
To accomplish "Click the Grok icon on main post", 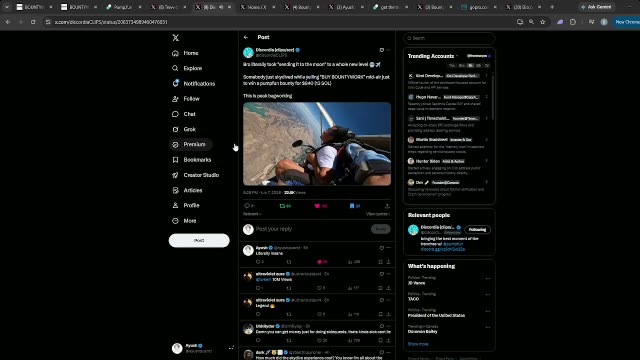I will coord(382,50).
